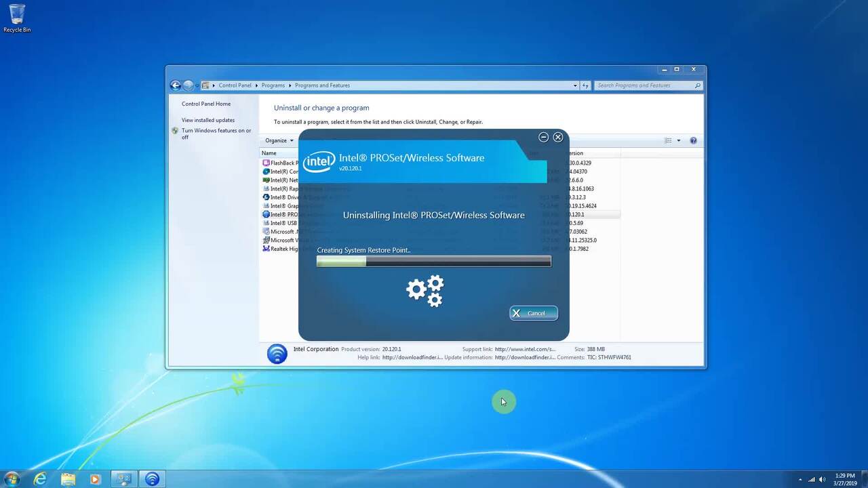Click the taskbar clock showing 1:29 PM
Screen dimensions: 868x488
pos(845,479)
